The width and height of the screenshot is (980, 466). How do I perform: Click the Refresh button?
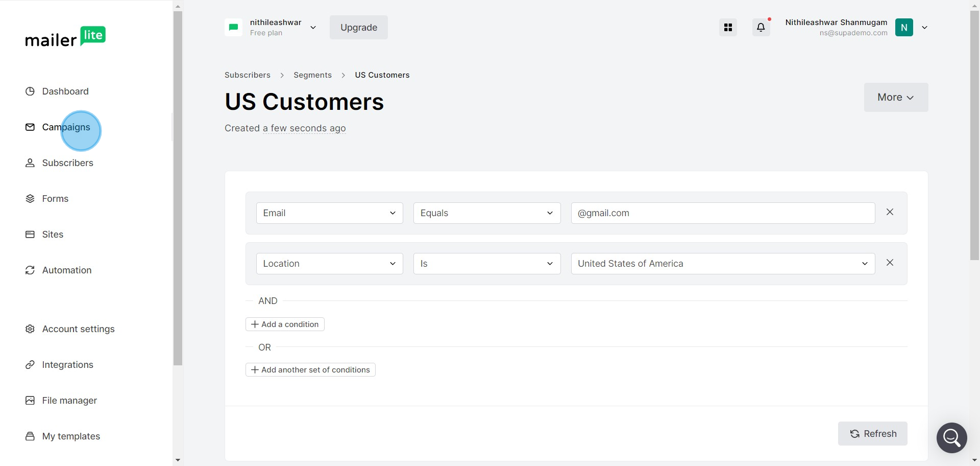(x=873, y=434)
